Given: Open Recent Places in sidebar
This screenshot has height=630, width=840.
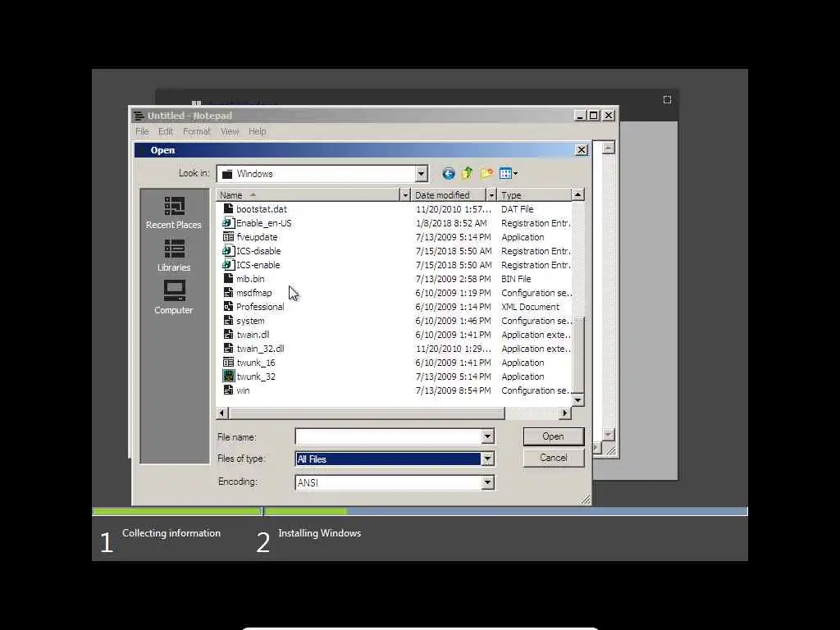Looking at the screenshot, I should click(x=174, y=212).
